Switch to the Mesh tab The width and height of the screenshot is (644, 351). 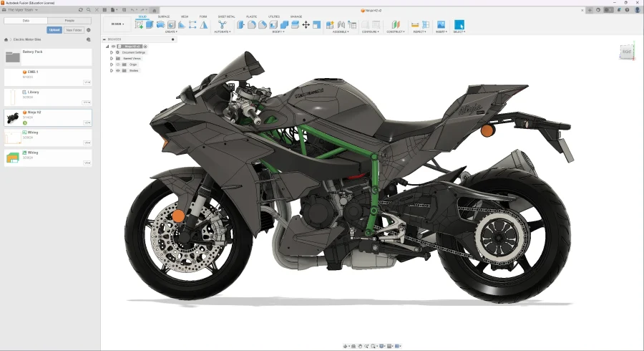pos(185,16)
